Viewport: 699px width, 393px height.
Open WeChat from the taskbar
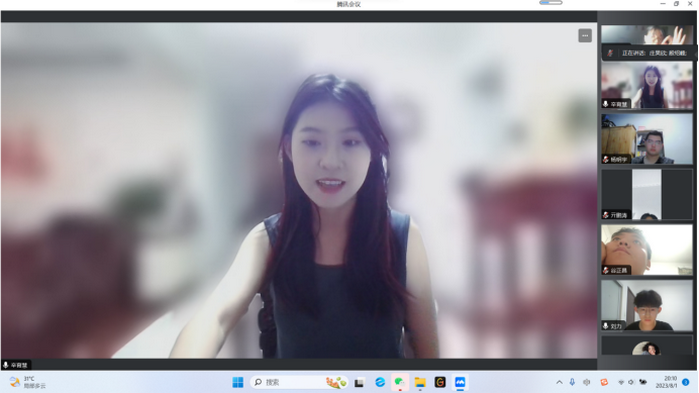(x=399, y=382)
